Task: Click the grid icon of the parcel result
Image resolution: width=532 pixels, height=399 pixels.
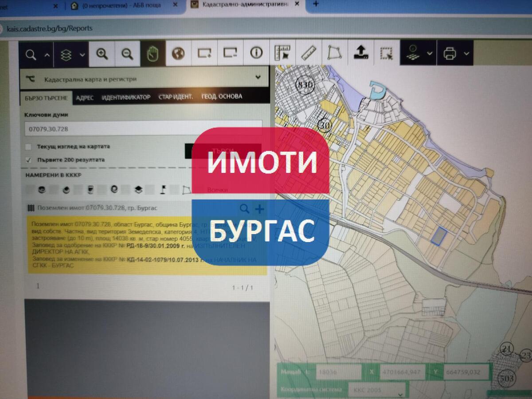Action: point(31,207)
